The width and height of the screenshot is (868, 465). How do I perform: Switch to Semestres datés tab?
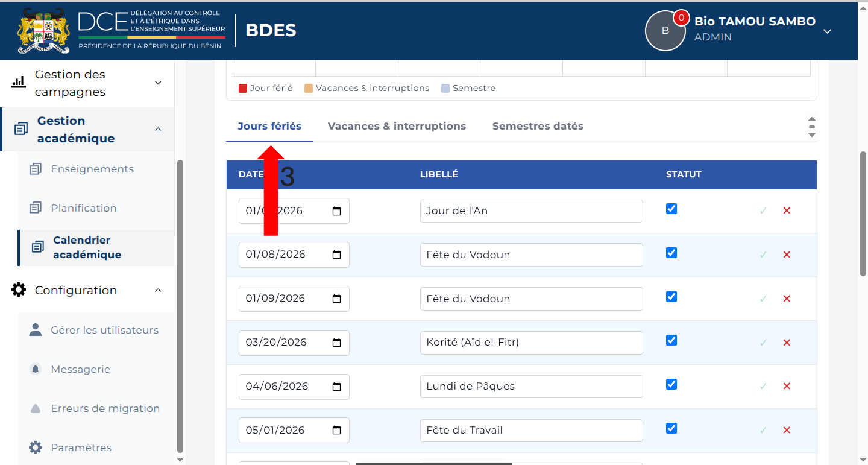click(538, 126)
